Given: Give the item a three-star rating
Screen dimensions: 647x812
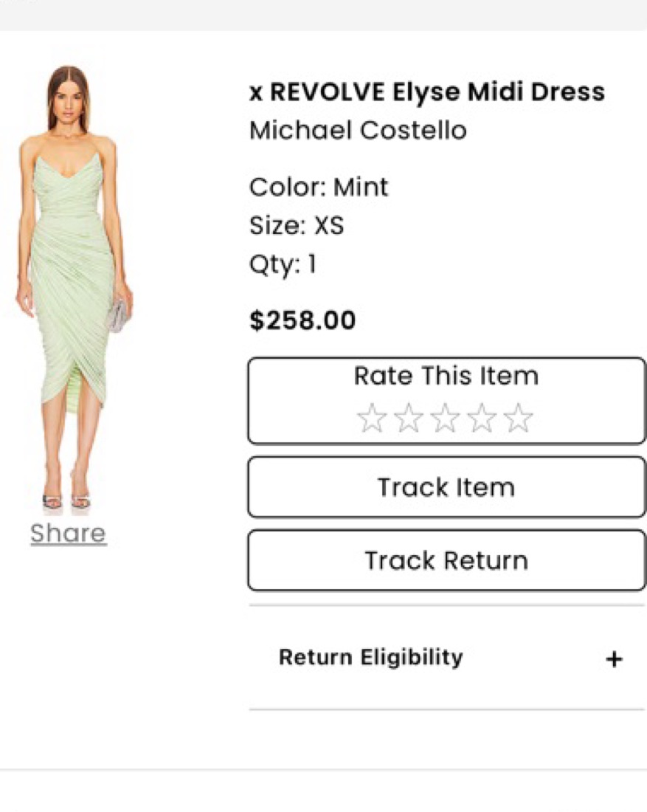Looking at the screenshot, I should (446, 419).
